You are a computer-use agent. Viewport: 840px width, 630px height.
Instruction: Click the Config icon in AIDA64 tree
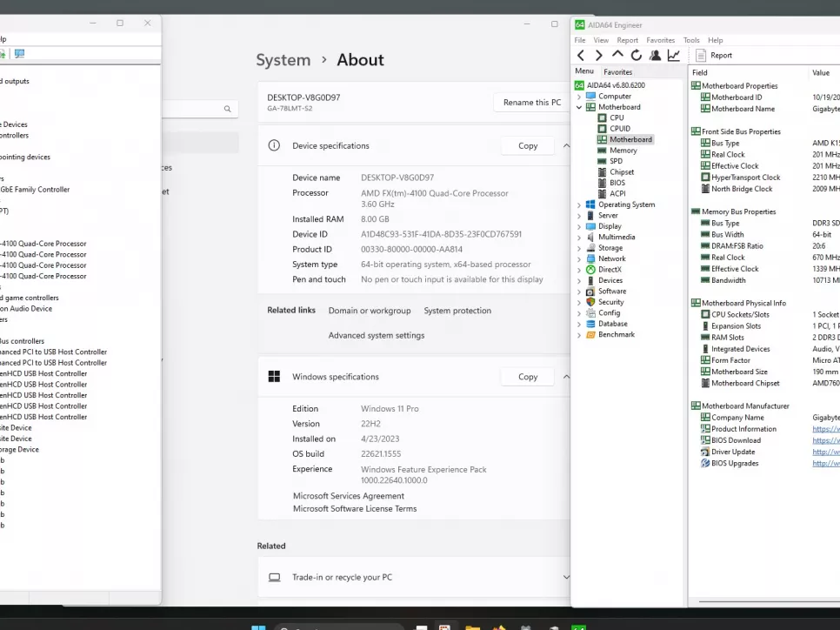(x=590, y=313)
